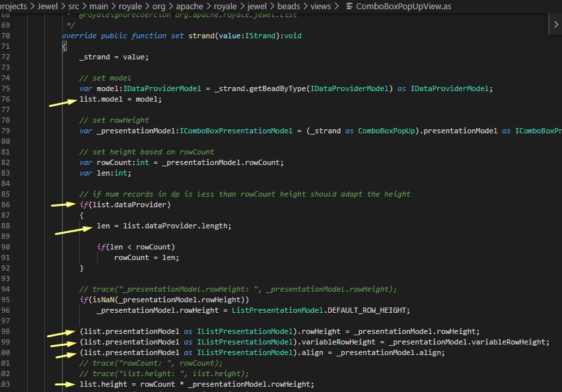Click 'variableRowHeight' property on line 99
562x392 pixels.
(x=338, y=342)
